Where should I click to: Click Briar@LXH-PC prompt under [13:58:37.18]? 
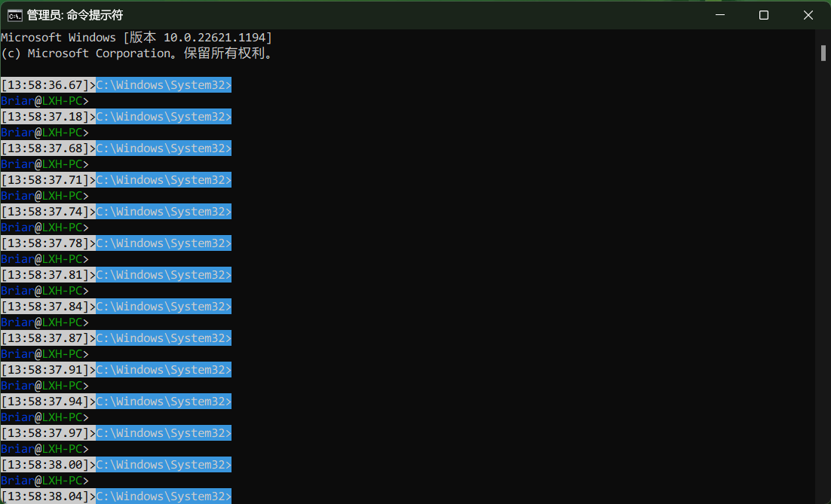click(x=45, y=133)
